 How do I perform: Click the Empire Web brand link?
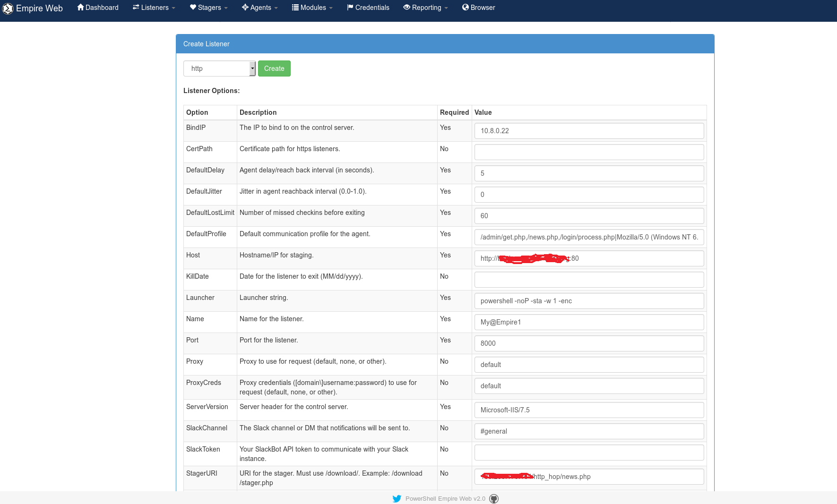coord(39,9)
